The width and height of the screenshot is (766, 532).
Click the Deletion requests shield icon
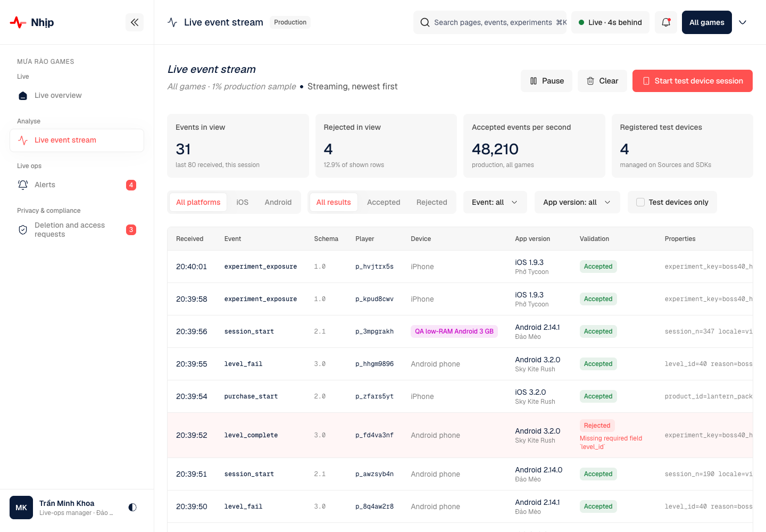[23, 230]
